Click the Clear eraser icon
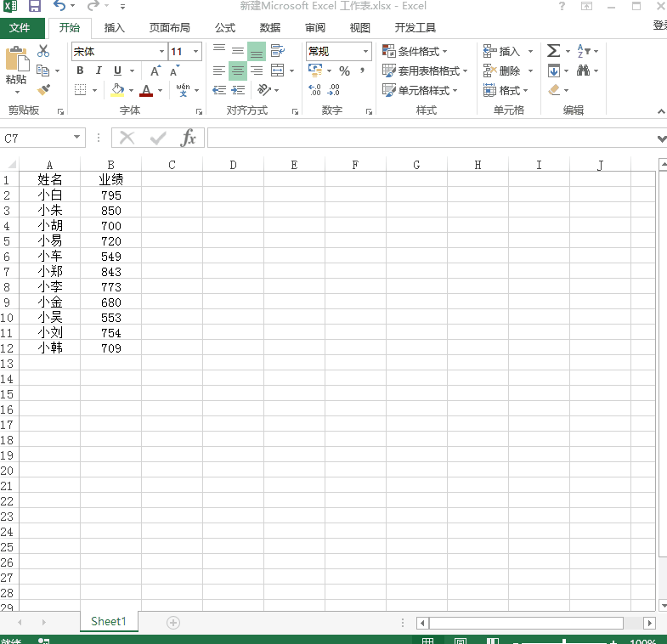 554,90
